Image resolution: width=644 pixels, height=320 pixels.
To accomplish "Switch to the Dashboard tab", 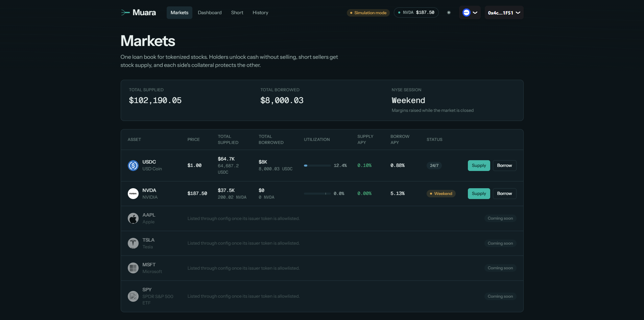I will (210, 13).
